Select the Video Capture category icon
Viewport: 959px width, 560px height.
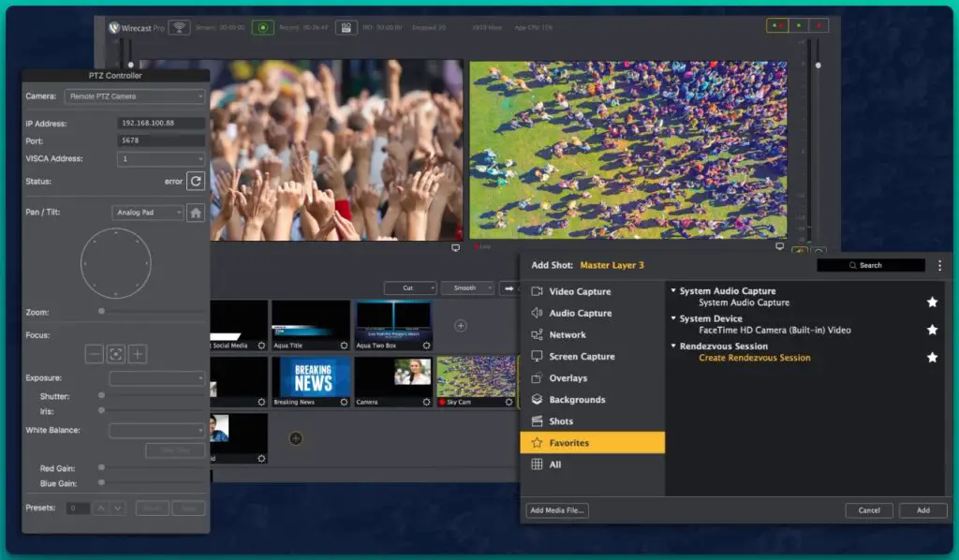pos(539,291)
